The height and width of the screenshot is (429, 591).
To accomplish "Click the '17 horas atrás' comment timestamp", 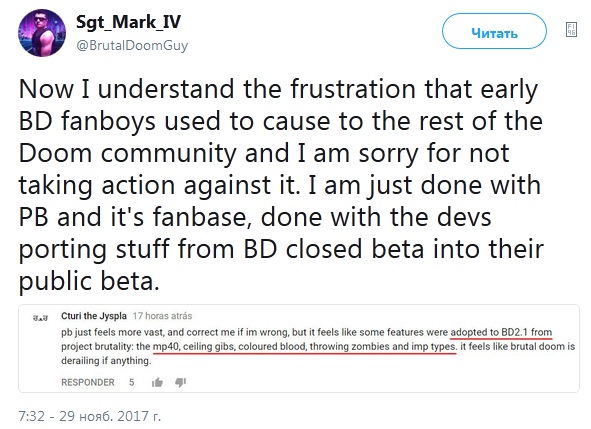I will (x=162, y=316).
